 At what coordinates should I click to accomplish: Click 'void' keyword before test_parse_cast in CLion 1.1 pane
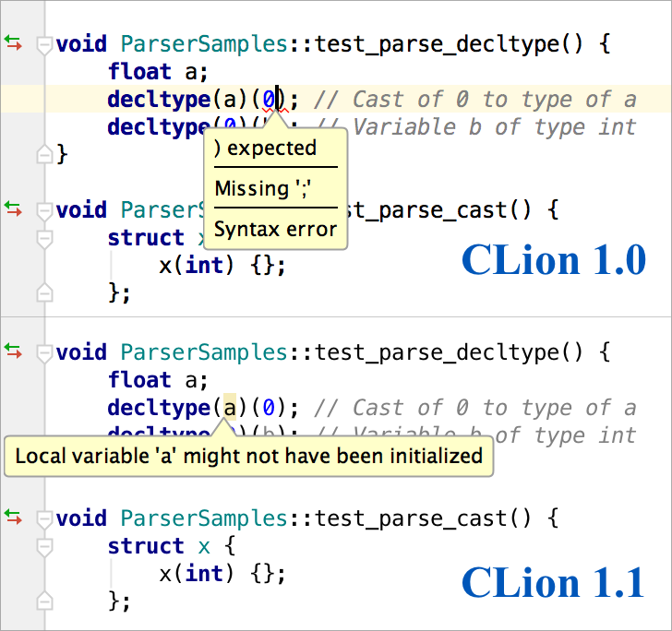[x=81, y=518]
